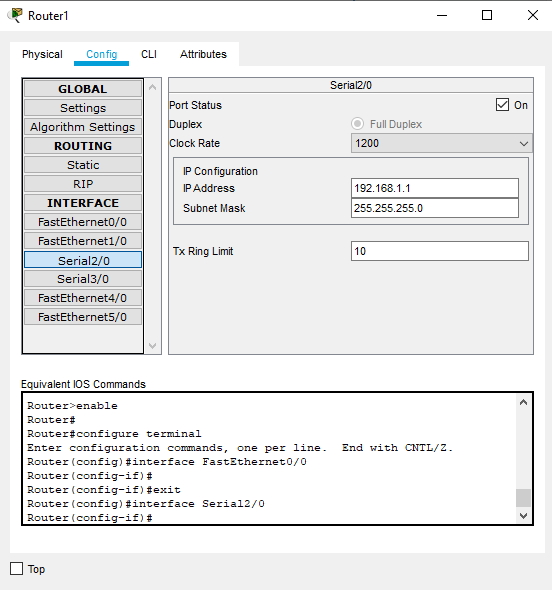The image size is (552, 590).
Task: Click the IOS commands scrollbar thumb
Action: [523, 498]
